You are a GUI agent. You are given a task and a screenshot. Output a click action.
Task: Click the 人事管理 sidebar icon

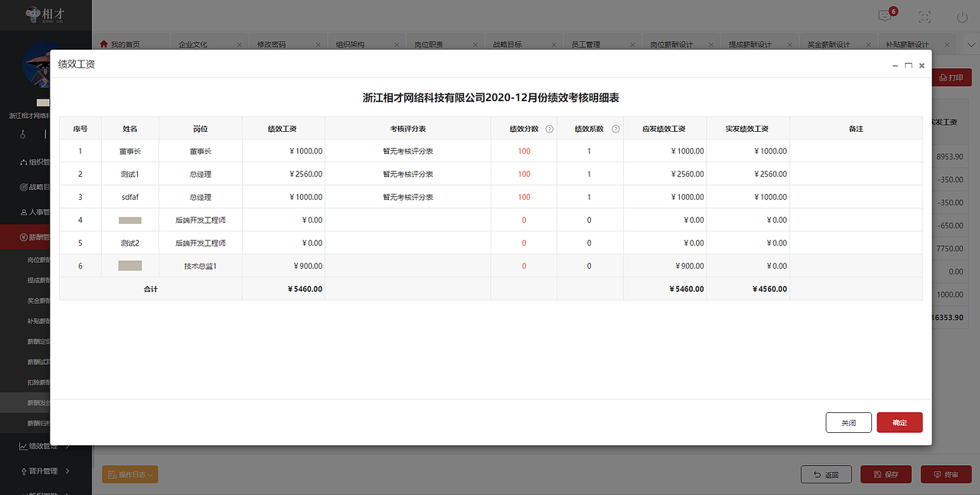[24, 210]
